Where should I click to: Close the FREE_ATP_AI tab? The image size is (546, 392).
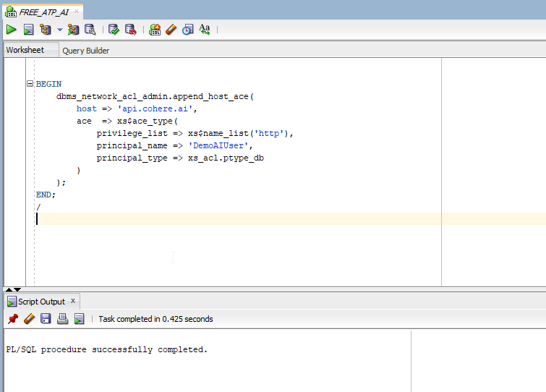pyautogui.click(x=77, y=12)
